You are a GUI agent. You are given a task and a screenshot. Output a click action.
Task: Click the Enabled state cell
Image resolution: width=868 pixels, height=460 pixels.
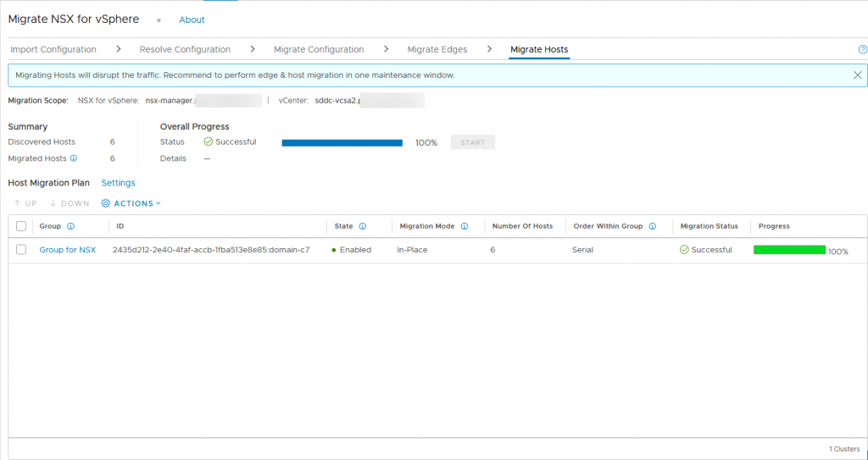[x=352, y=250]
